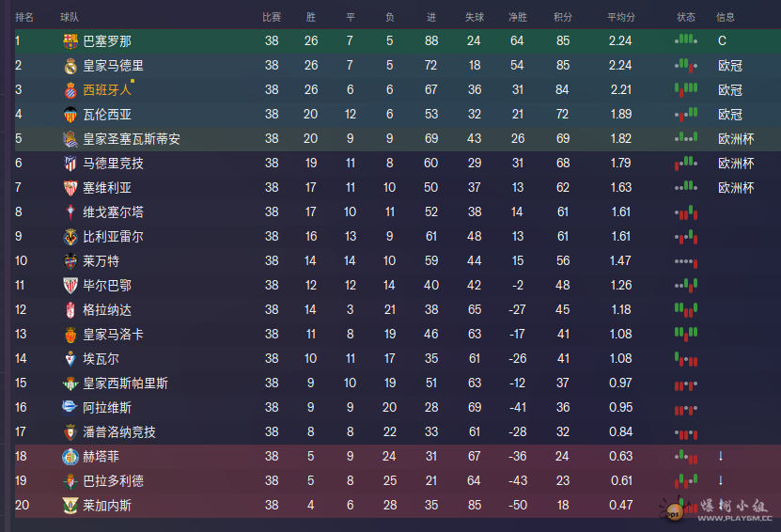
Task: Sort by the 平均分 column header
Action: pyautogui.click(x=620, y=17)
